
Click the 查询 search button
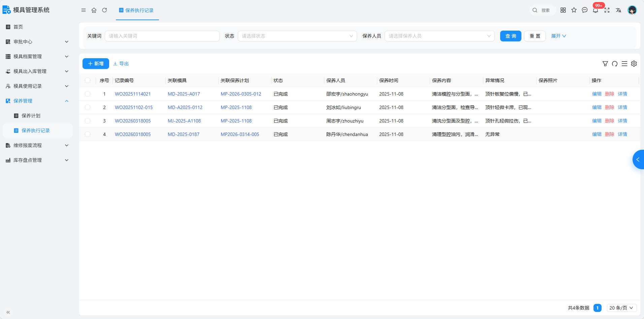point(511,36)
